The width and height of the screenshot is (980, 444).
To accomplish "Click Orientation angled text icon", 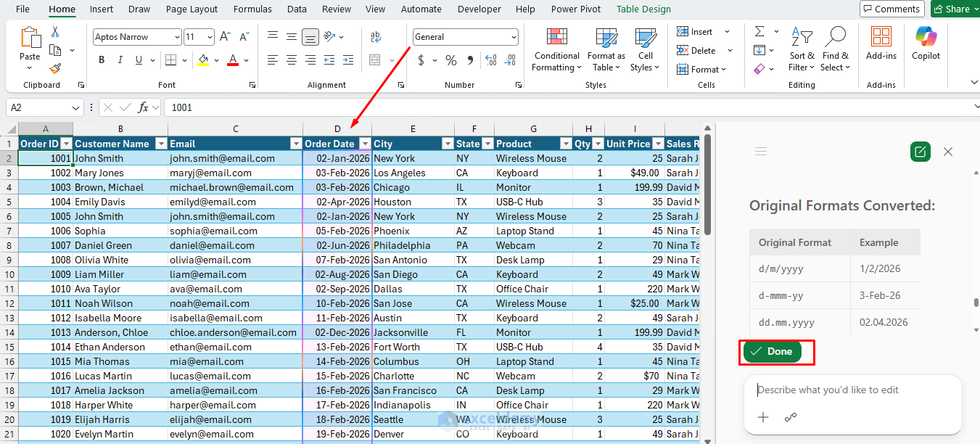I will 330,36.
